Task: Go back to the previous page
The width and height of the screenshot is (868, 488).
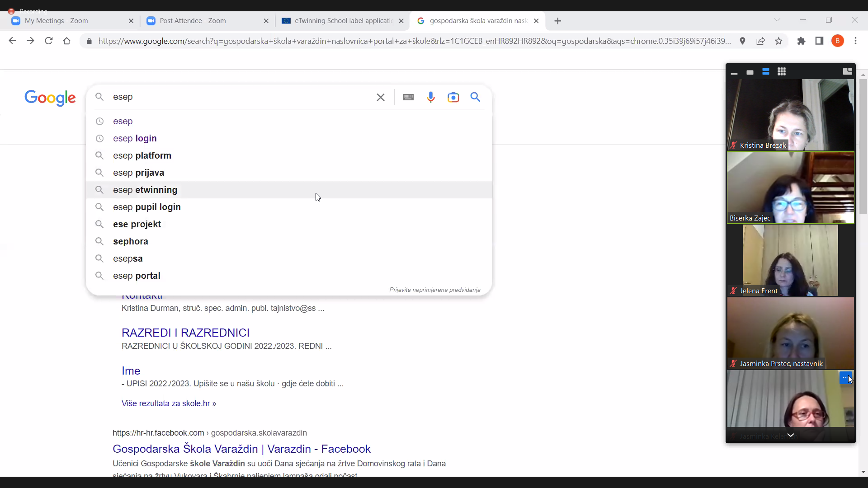Action: [x=12, y=41]
